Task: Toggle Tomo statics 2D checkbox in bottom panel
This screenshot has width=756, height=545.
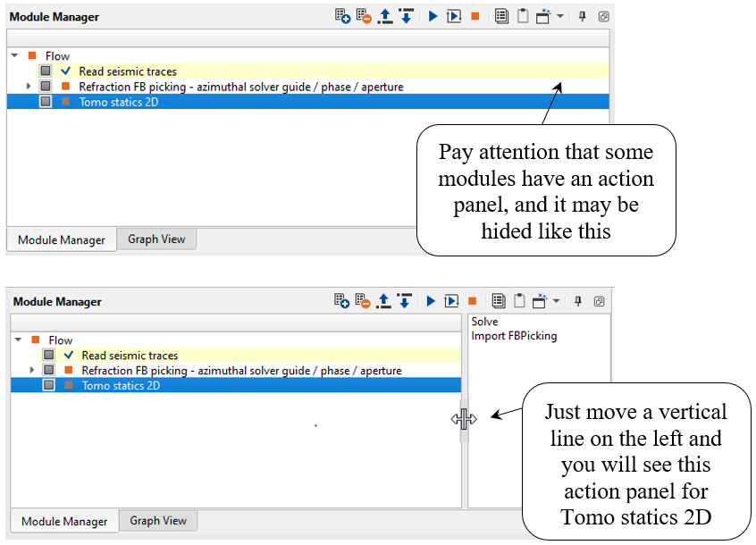Action: tap(49, 386)
